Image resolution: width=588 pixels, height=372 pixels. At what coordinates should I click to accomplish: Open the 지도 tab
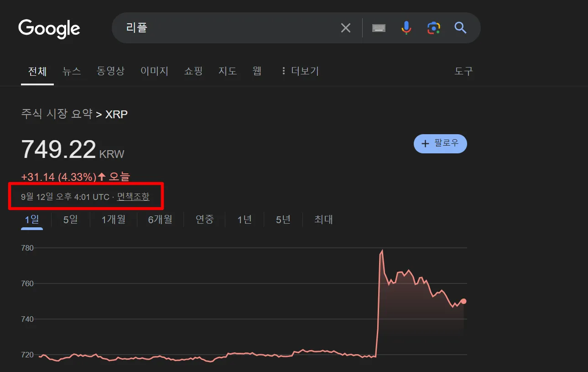coord(228,71)
